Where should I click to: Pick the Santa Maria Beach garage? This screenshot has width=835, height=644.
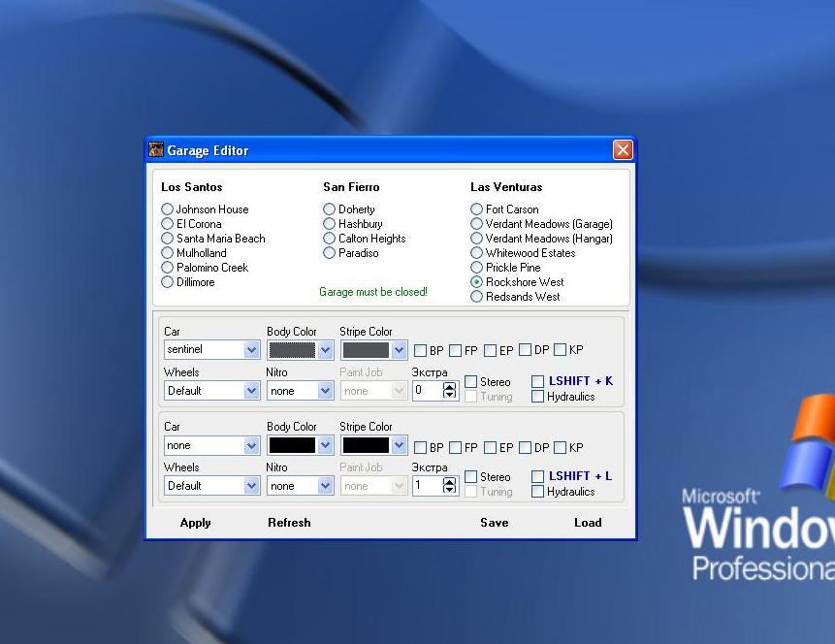(168, 239)
